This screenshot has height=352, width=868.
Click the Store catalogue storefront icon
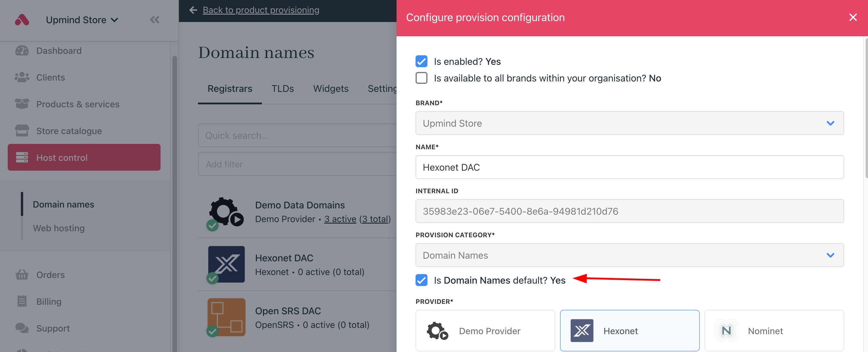click(x=22, y=131)
